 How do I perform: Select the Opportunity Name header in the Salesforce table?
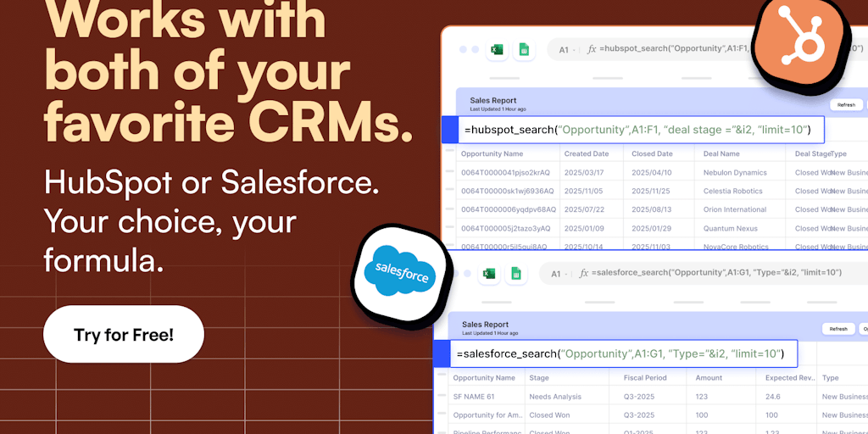point(484,377)
